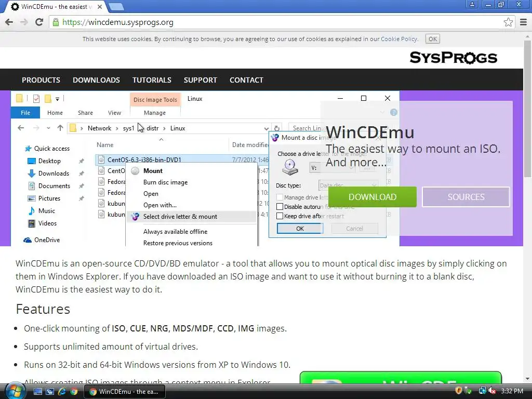Image resolution: width=532 pixels, height=399 pixels.
Task: Click the Network breadcrumb in the Explorer path
Action: (x=99, y=128)
